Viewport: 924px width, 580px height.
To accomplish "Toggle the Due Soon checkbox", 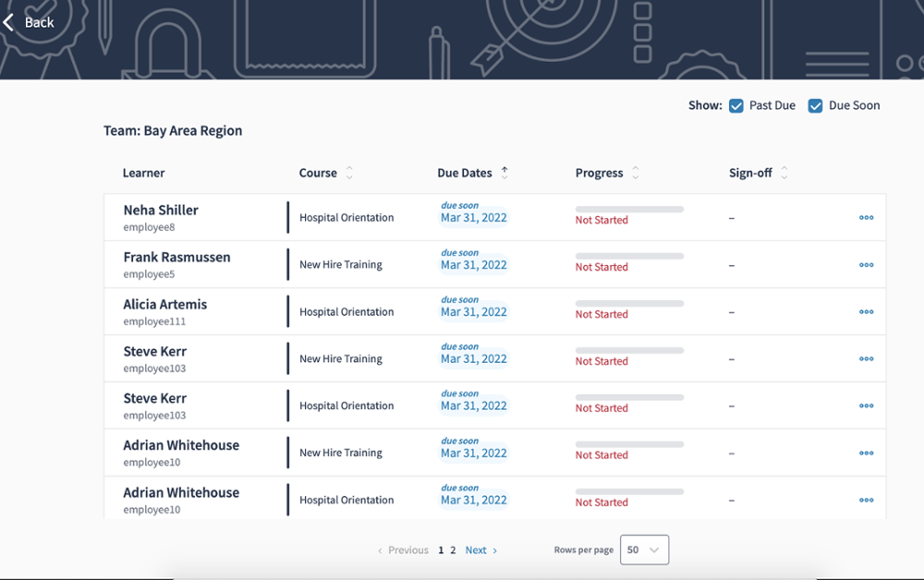I will pyautogui.click(x=815, y=106).
